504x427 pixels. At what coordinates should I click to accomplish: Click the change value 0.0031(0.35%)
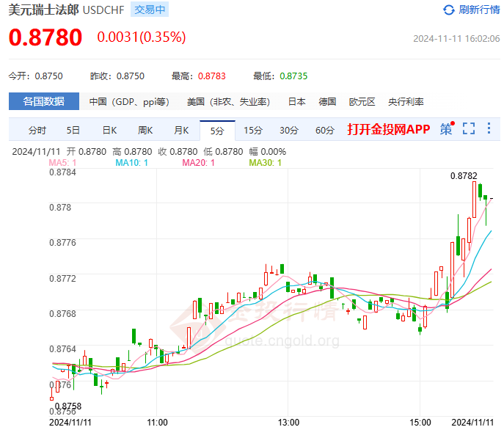142,37
